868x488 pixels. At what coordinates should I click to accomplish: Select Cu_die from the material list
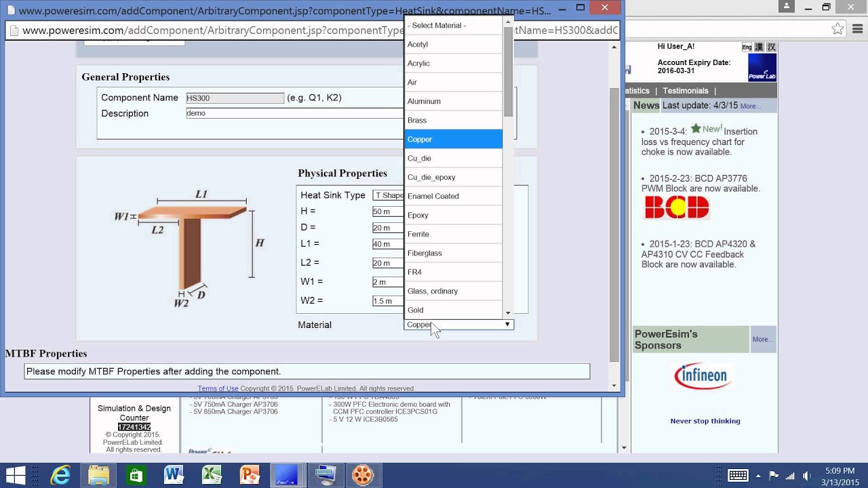pyautogui.click(x=453, y=158)
